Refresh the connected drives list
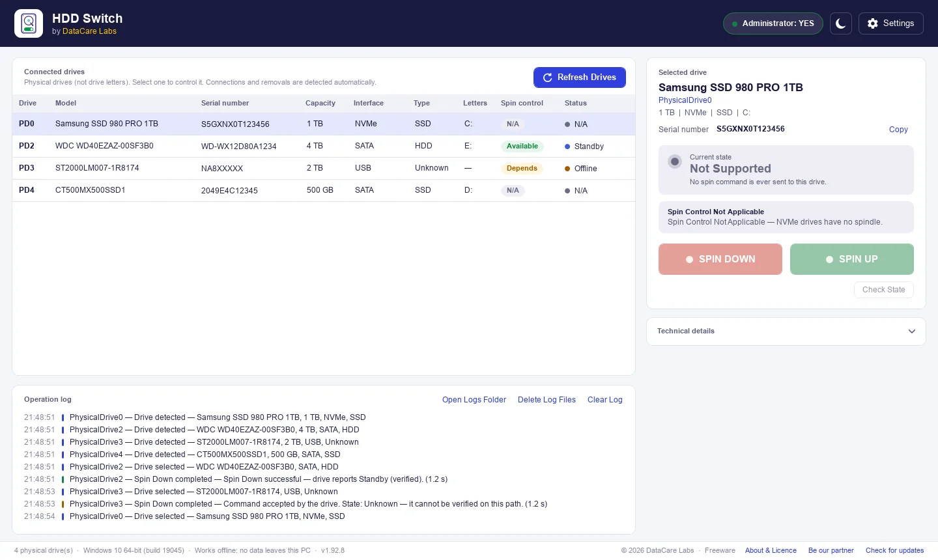The image size is (938, 560). 580,77
